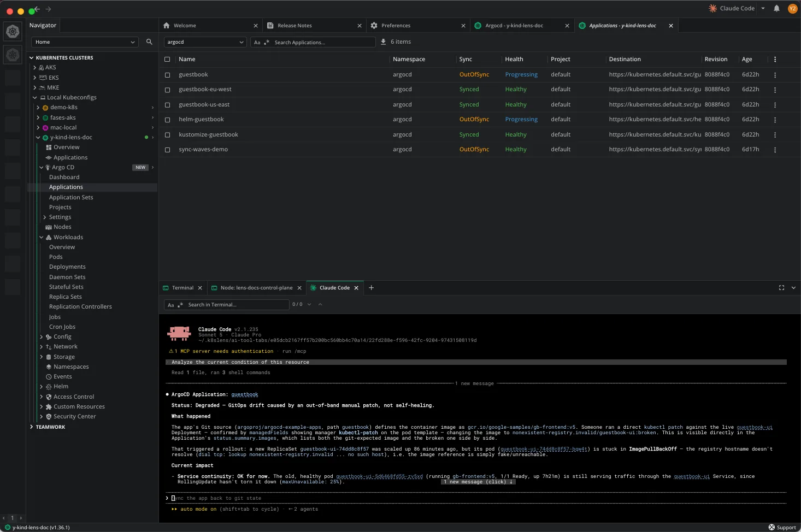The image size is (801, 532).
Task: Click the 1 new message (click) notice
Action: click(x=478, y=482)
